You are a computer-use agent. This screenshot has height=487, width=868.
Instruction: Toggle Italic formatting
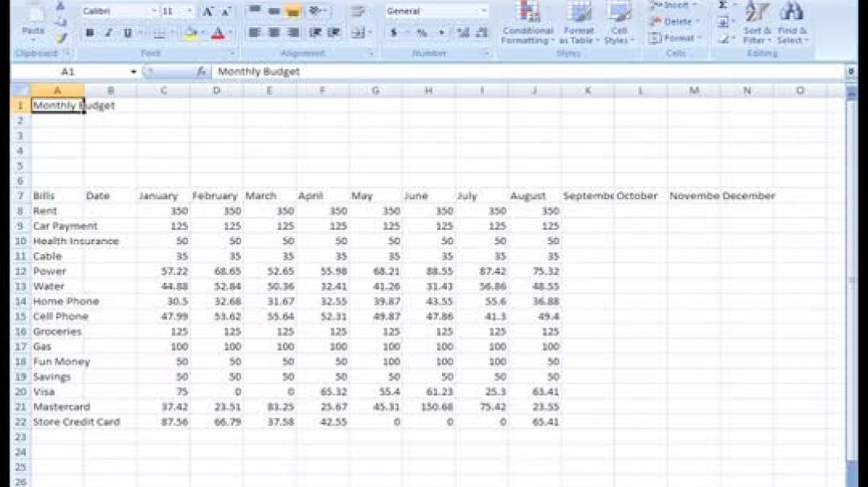pyautogui.click(x=108, y=33)
